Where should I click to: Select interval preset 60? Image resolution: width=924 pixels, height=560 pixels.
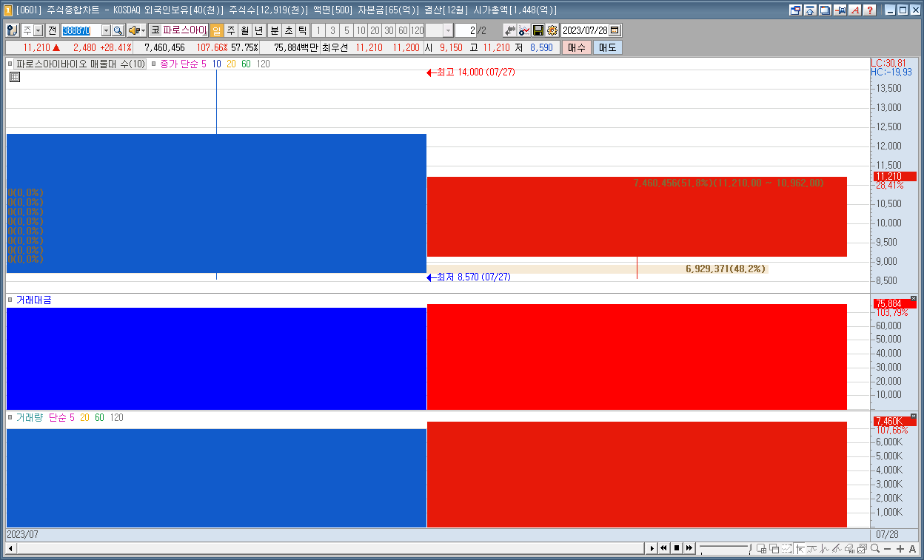coord(403,30)
